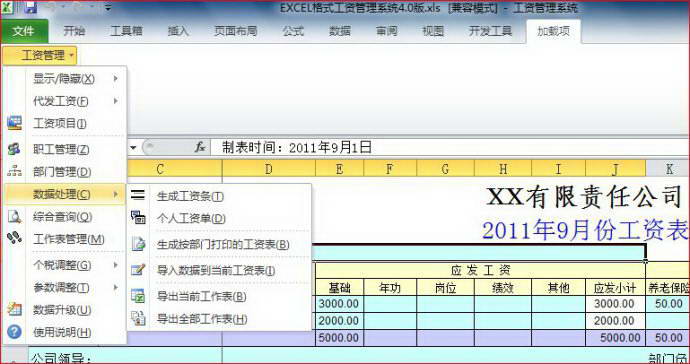Click the 基础 cell with 3000.00

pyautogui.click(x=339, y=304)
